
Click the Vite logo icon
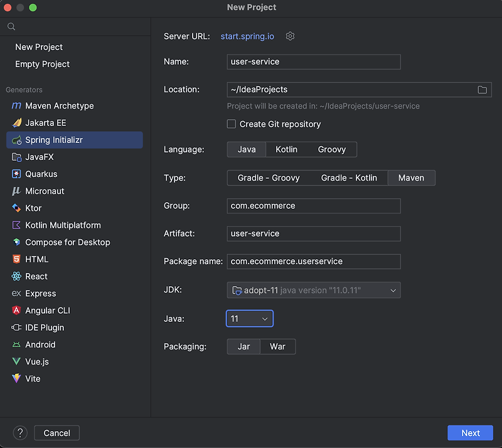click(16, 378)
